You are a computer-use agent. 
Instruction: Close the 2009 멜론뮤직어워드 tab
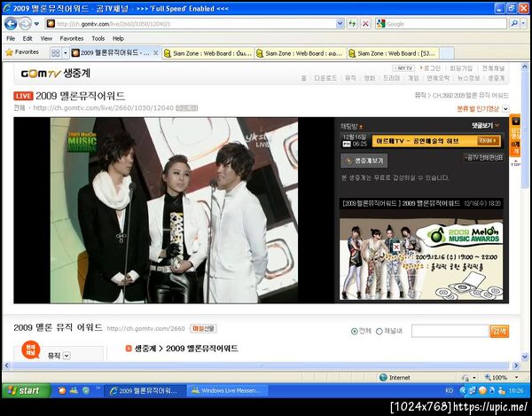click(x=155, y=53)
